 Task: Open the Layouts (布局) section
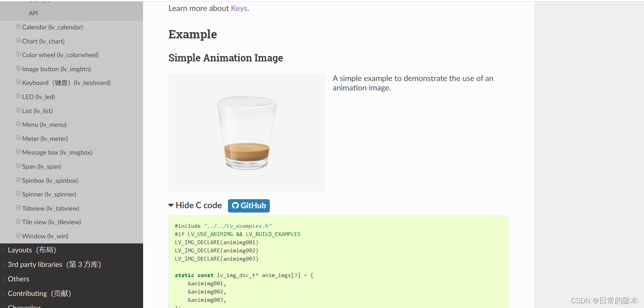[x=32, y=250]
